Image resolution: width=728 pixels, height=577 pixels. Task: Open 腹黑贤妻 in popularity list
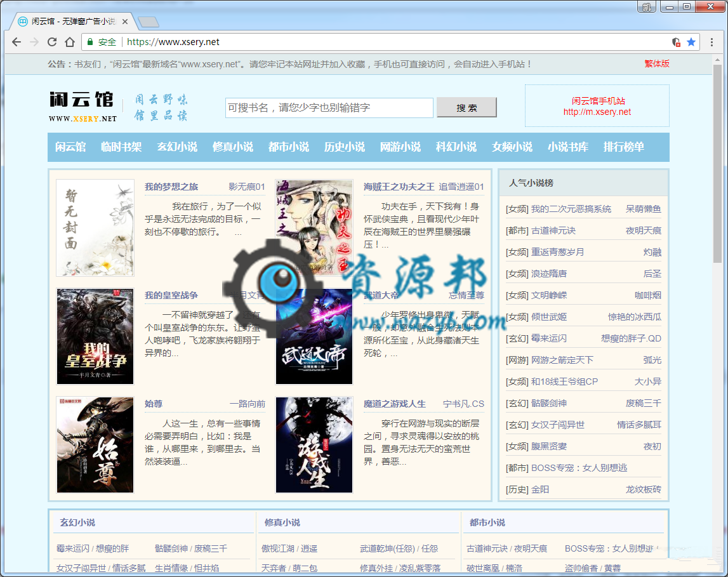[x=549, y=447]
